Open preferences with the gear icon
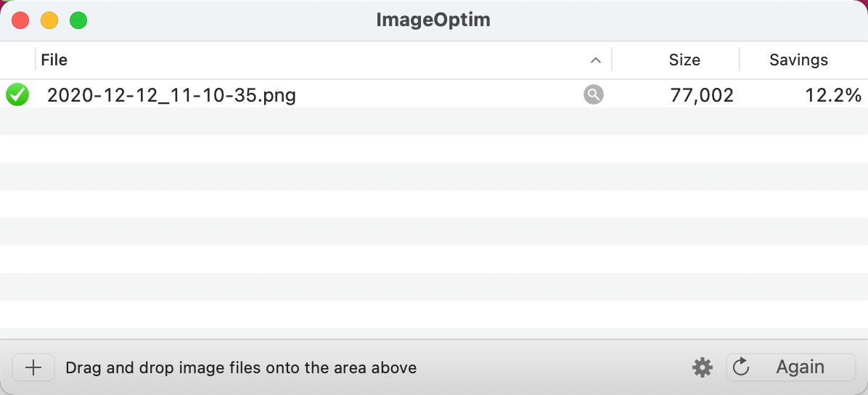This screenshot has width=868, height=395. 703,367
